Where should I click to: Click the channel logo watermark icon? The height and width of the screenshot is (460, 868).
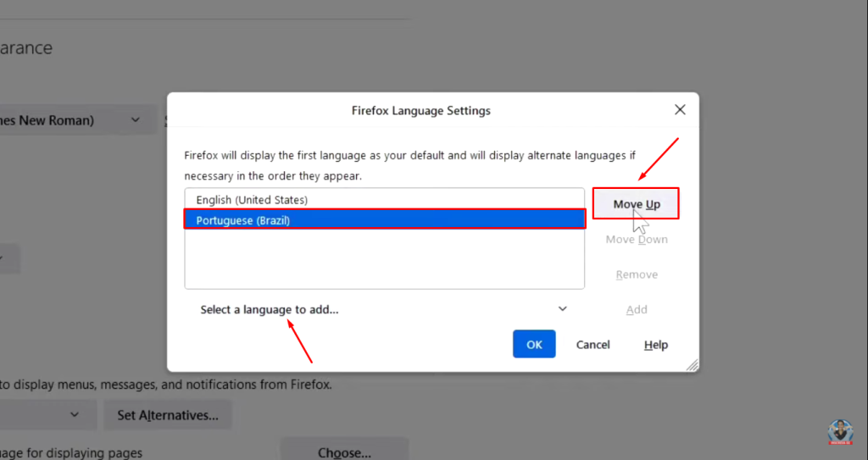839,431
